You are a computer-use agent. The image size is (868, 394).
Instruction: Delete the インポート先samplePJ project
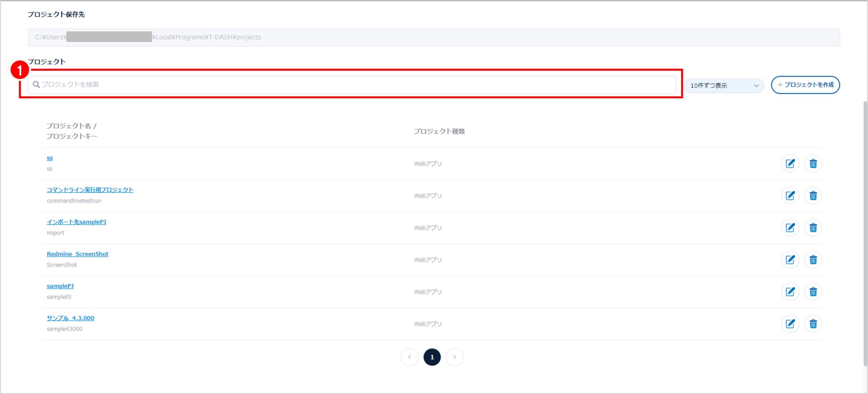813,228
